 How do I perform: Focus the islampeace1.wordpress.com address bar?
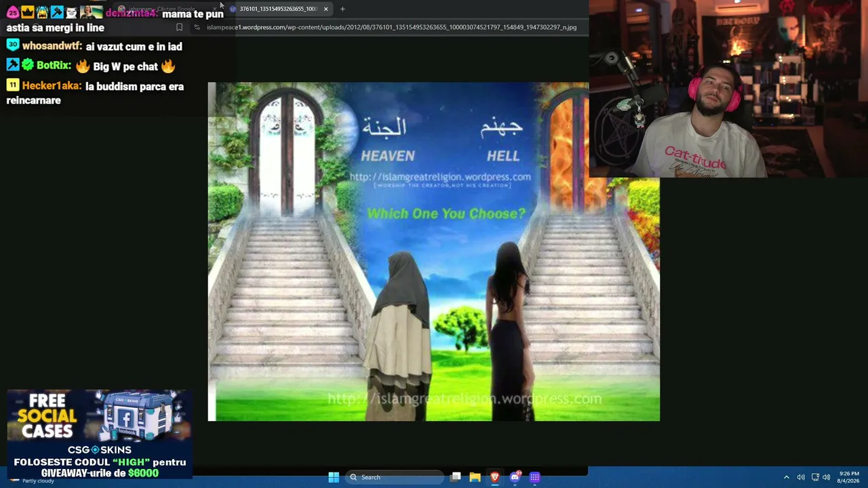coord(391,27)
